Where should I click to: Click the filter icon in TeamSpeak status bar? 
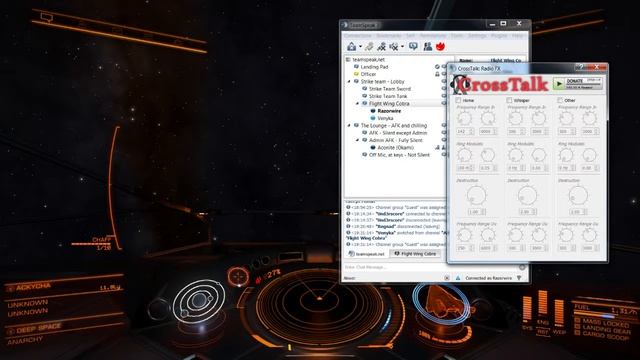point(519,278)
